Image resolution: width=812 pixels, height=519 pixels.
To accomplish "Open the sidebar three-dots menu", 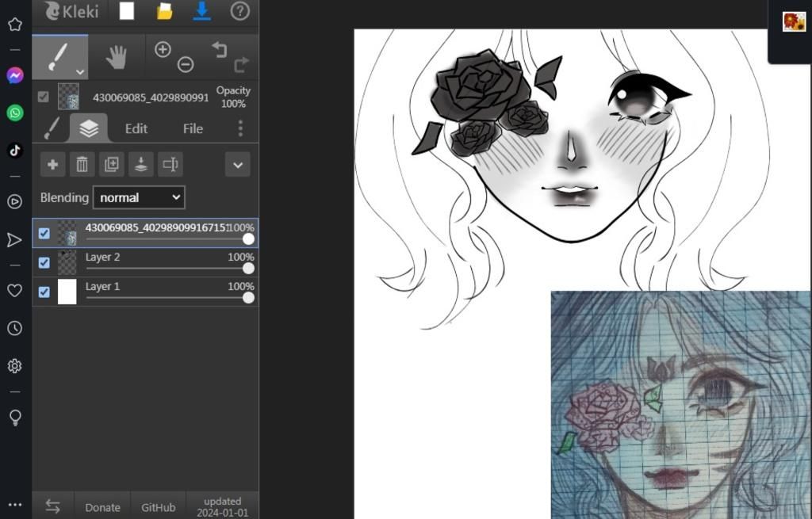I will 15,505.
